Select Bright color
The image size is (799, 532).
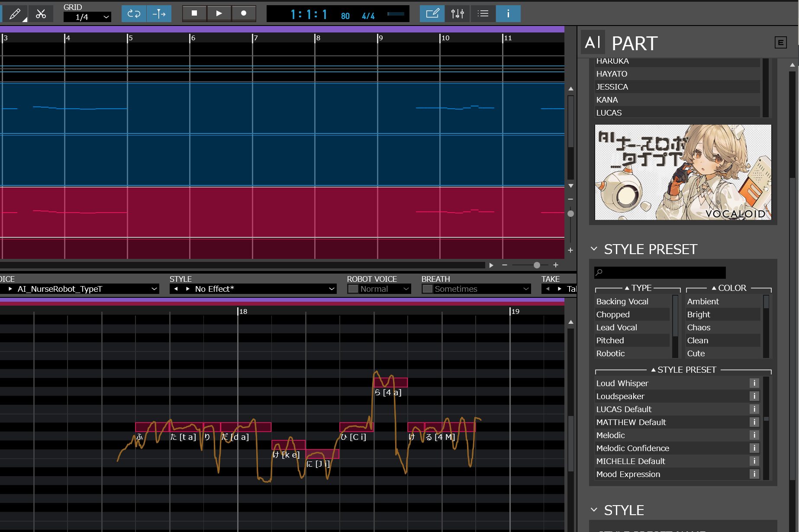(x=723, y=315)
